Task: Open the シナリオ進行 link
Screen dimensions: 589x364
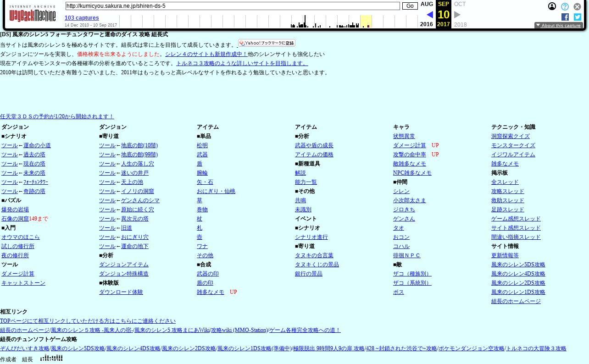Action: 311,237
